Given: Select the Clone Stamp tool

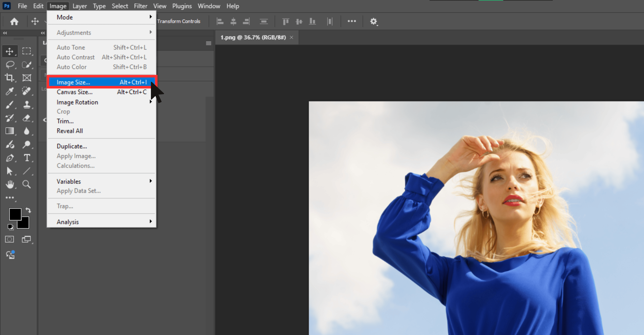Looking at the screenshot, I should tap(27, 105).
